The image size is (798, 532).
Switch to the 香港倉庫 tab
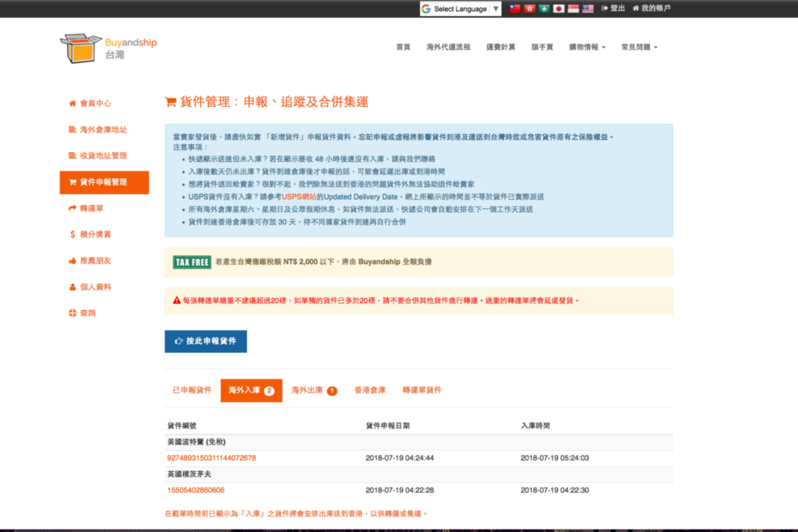tap(370, 390)
